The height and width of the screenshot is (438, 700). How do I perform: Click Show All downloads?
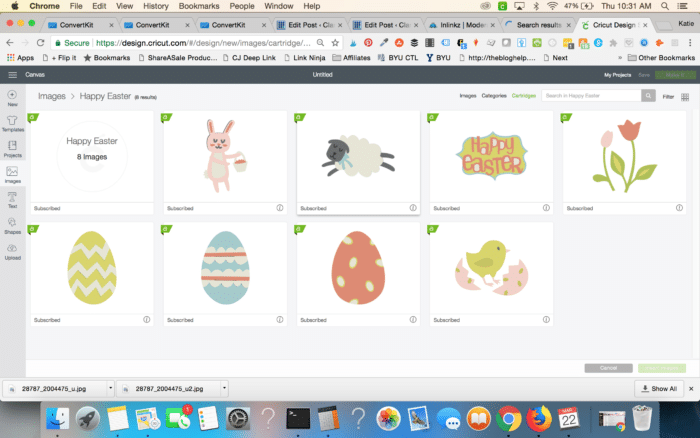click(659, 388)
